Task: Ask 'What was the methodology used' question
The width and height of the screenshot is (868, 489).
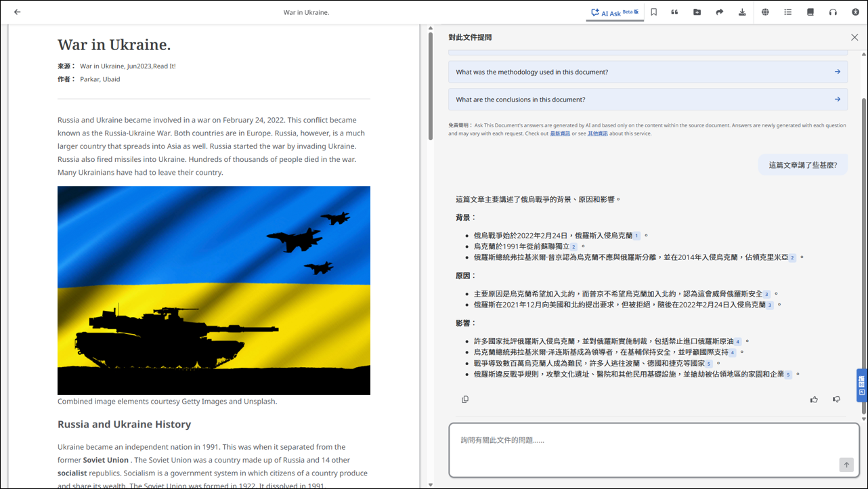Action: pyautogui.click(x=648, y=72)
